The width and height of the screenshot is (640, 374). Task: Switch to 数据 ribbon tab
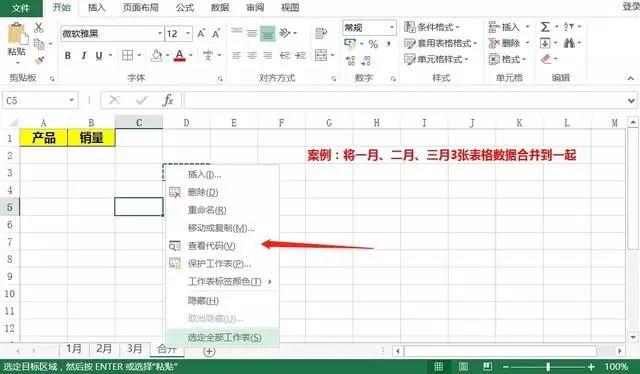point(220,7)
